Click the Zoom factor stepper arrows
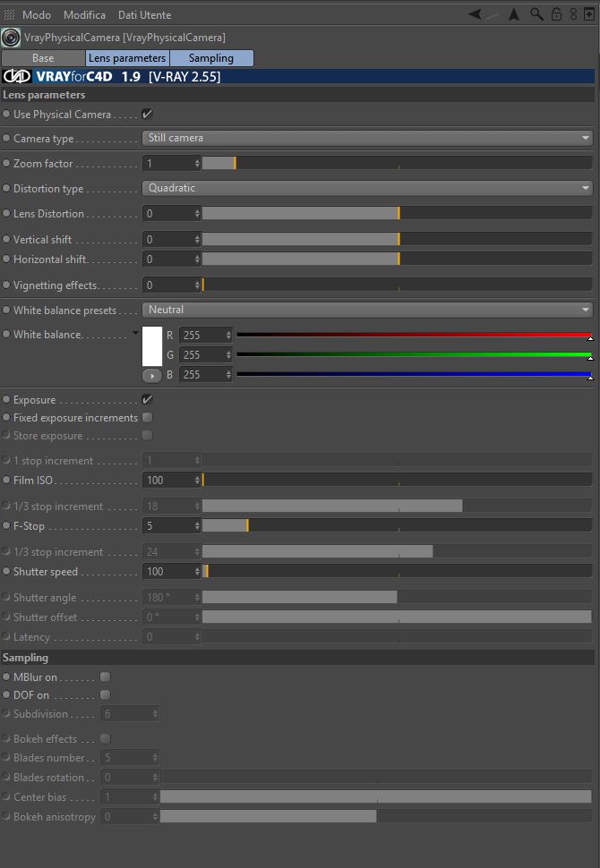600x868 pixels. coord(197,163)
